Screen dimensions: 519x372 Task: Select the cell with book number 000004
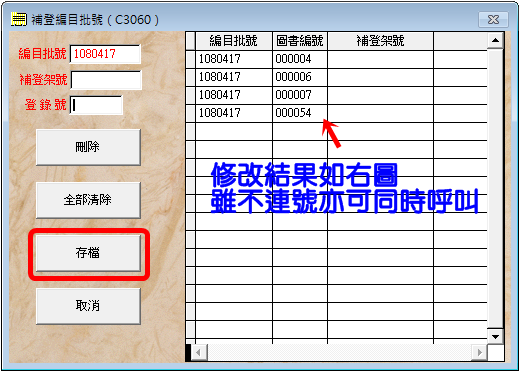click(x=300, y=60)
